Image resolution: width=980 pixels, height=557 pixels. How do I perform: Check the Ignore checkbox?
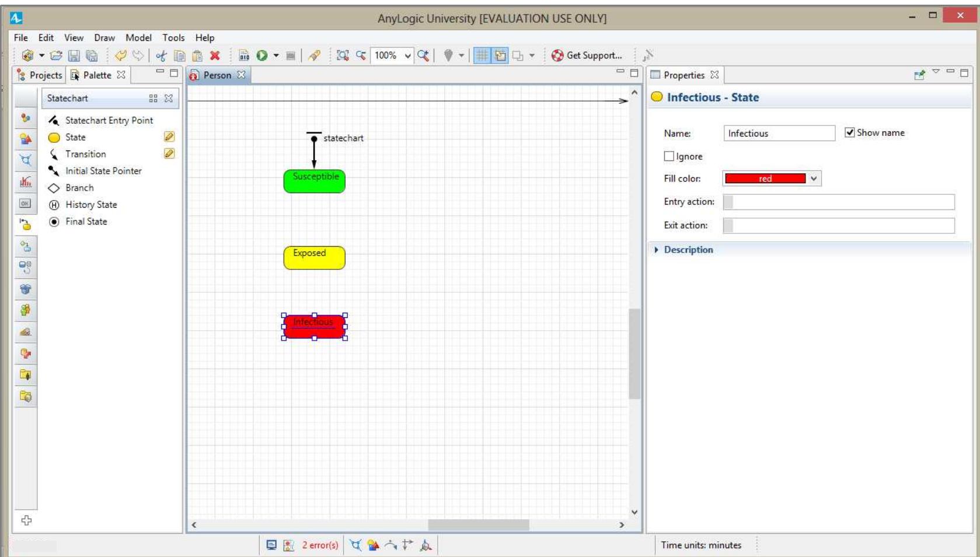click(x=669, y=156)
